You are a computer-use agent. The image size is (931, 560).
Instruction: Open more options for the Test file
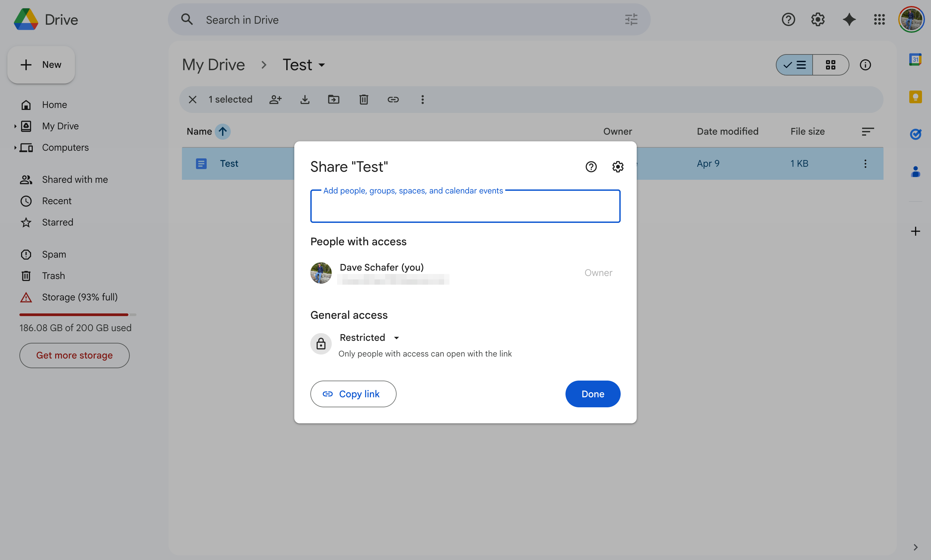point(865,163)
